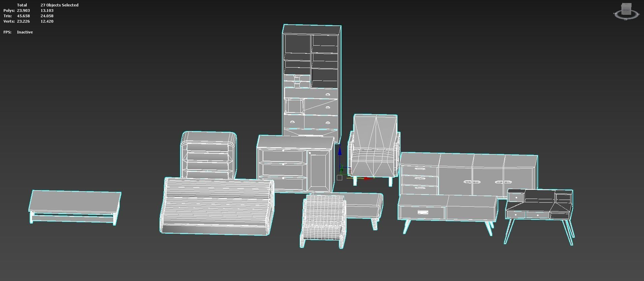
Task: Click the 'Total' column header text
Action: 22,5
